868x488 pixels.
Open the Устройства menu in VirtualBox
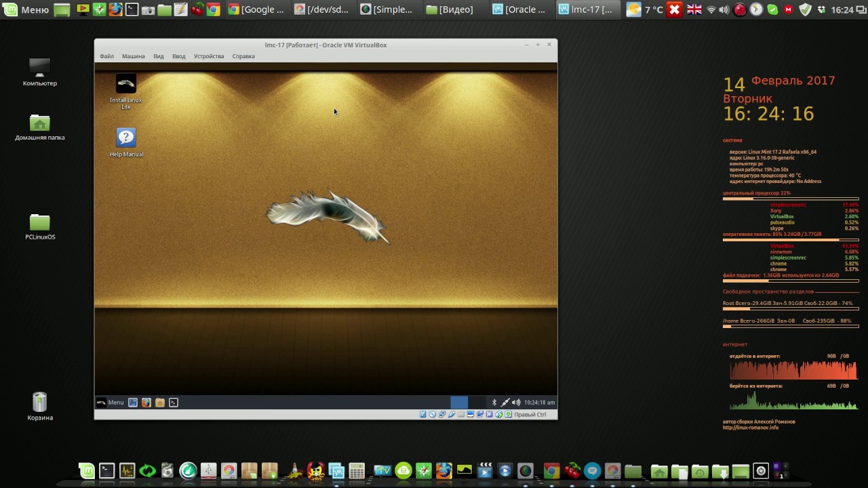tap(209, 56)
